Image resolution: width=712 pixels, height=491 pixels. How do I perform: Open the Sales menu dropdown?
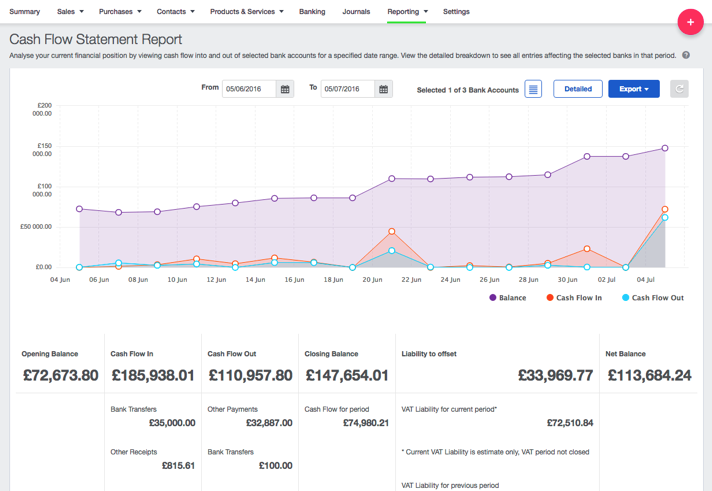(70, 12)
